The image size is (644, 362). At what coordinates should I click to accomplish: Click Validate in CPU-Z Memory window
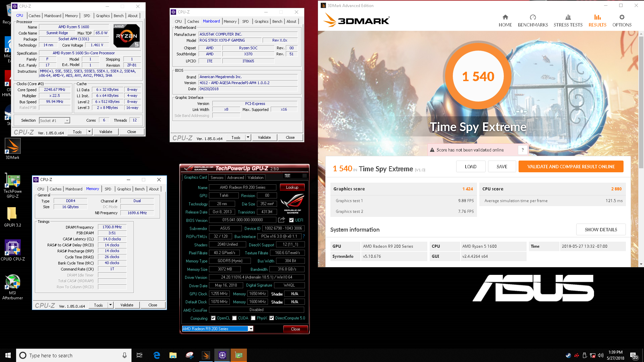click(127, 305)
